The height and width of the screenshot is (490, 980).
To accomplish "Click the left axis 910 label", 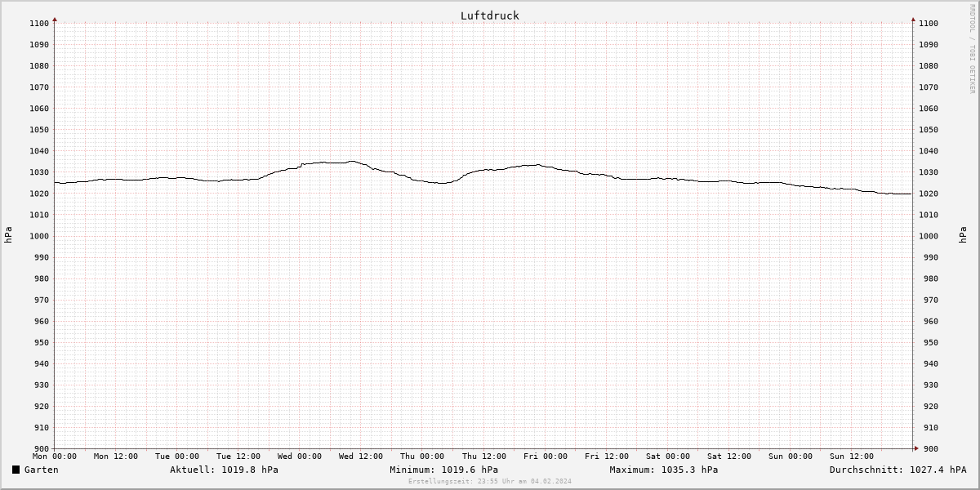I will 42,427.
